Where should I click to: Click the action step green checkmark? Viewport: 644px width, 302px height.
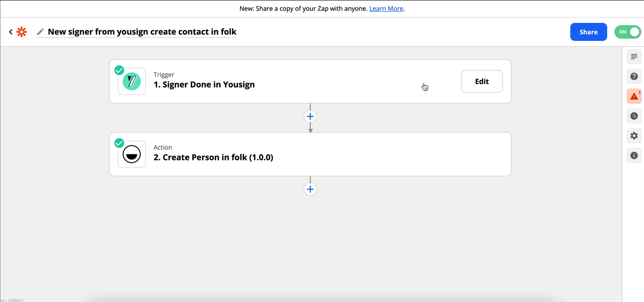click(x=119, y=143)
